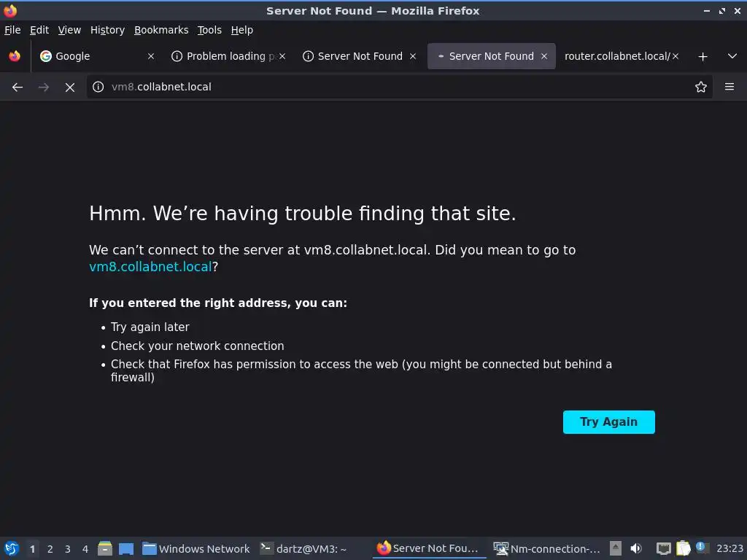
Task: Close the Google tab
Action: [x=150, y=56]
